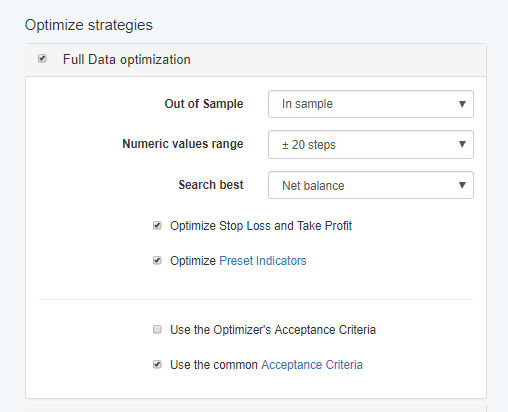Viewport: 508px width, 412px height.
Task: Open the Search best dropdown
Action: coord(371,185)
